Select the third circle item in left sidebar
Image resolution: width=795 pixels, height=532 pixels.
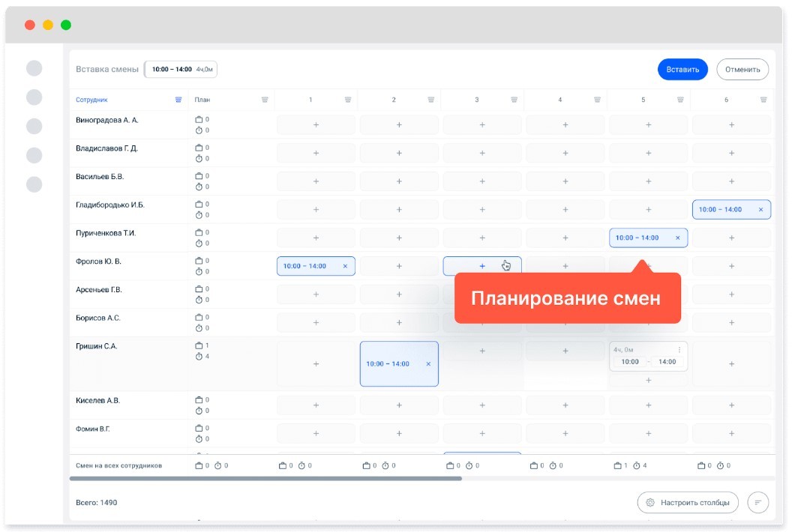point(34,126)
